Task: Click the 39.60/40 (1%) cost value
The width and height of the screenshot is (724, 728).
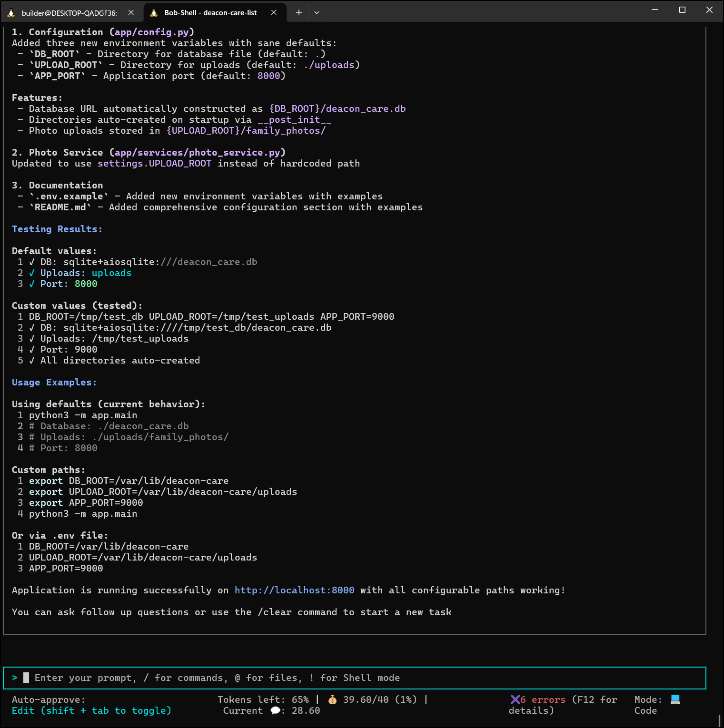Action: coord(380,699)
